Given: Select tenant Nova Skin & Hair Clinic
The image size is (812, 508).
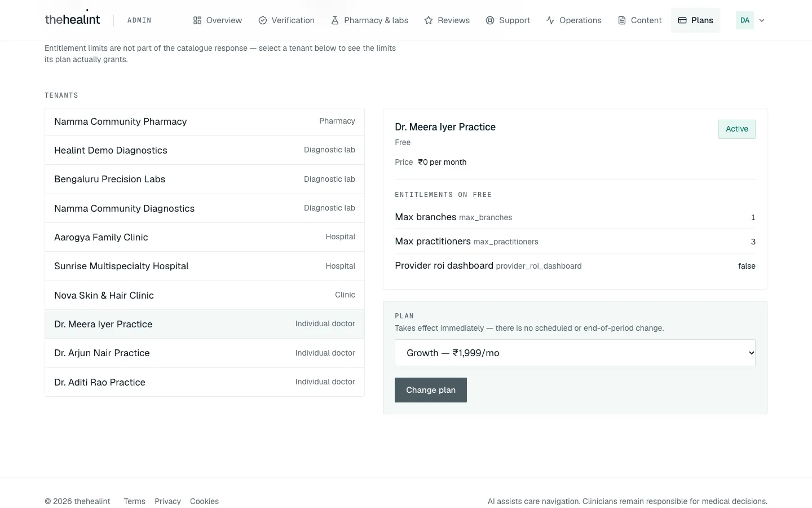Looking at the screenshot, I should click(205, 295).
